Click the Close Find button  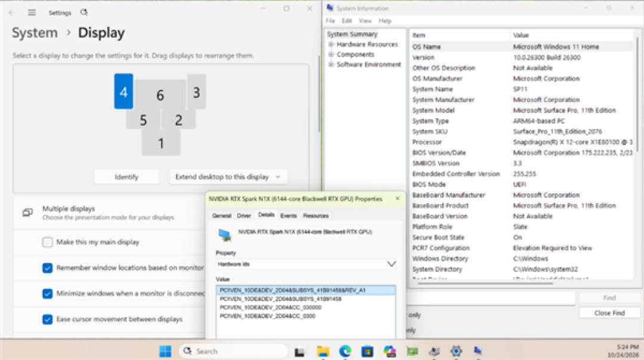click(x=609, y=313)
